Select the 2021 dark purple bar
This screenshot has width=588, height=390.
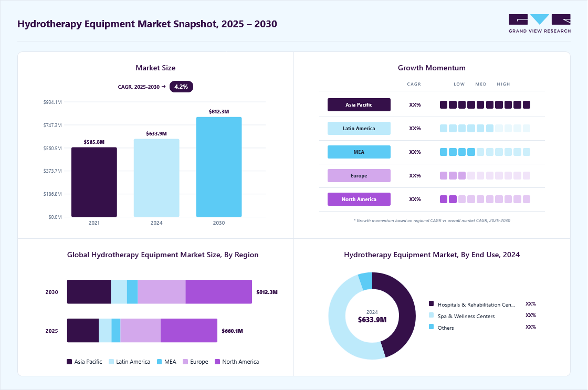click(94, 182)
